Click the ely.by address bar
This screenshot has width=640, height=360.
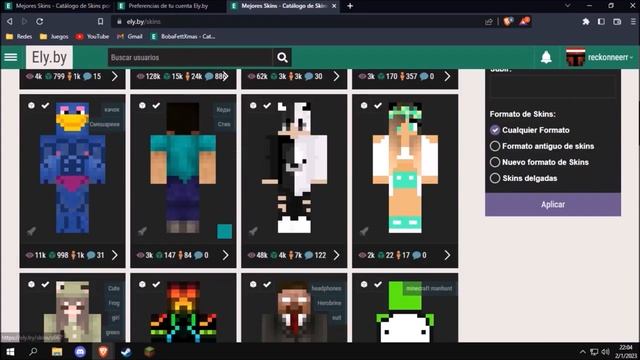coord(298,22)
